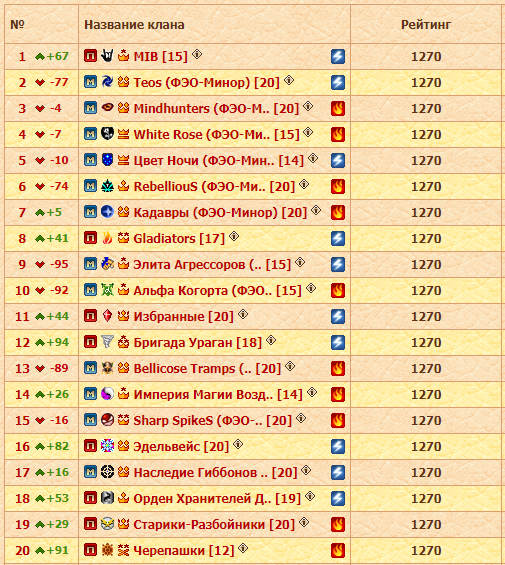505x565 pixels.
Task: Open info icon next to MIB [15]
Action: pos(197,54)
